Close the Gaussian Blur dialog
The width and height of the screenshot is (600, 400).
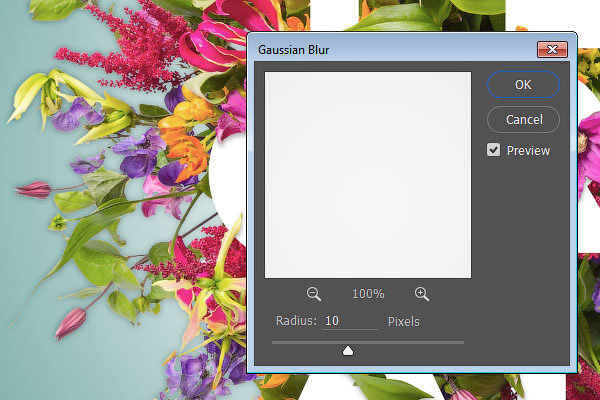(552, 49)
